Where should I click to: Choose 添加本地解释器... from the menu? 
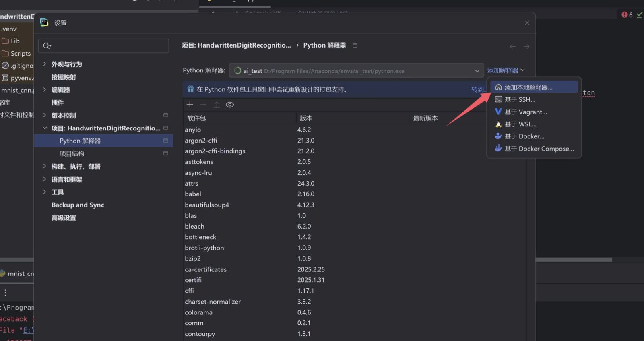click(534, 87)
